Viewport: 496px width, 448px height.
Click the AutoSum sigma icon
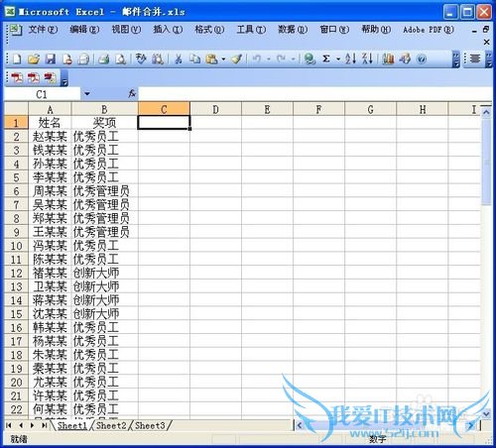[x=326, y=59]
